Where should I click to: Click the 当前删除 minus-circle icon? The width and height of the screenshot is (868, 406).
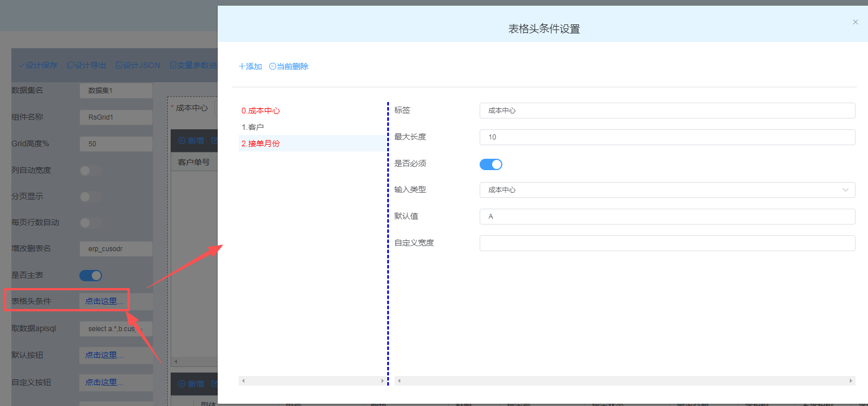tap(272, 66)
